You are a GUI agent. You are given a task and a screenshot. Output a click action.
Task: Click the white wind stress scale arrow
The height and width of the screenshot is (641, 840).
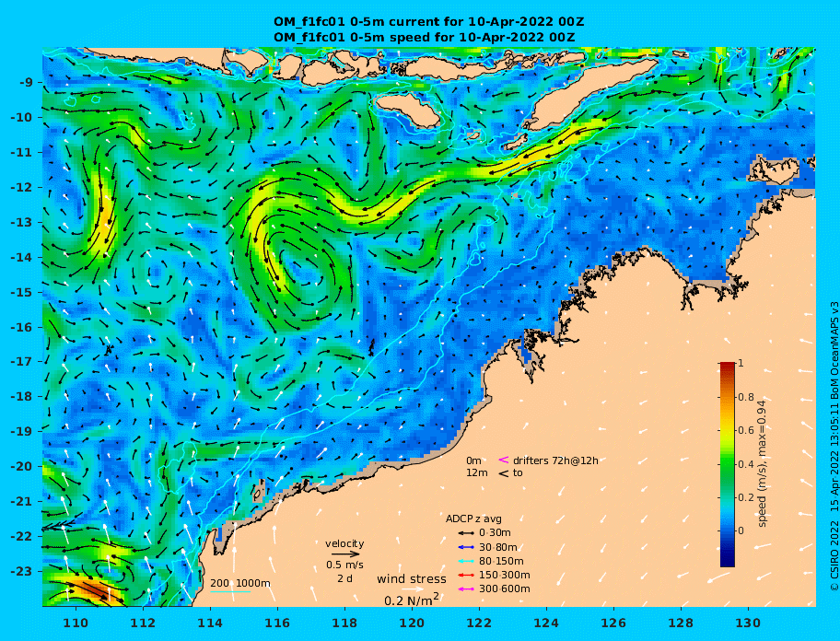tap(413, 589)
